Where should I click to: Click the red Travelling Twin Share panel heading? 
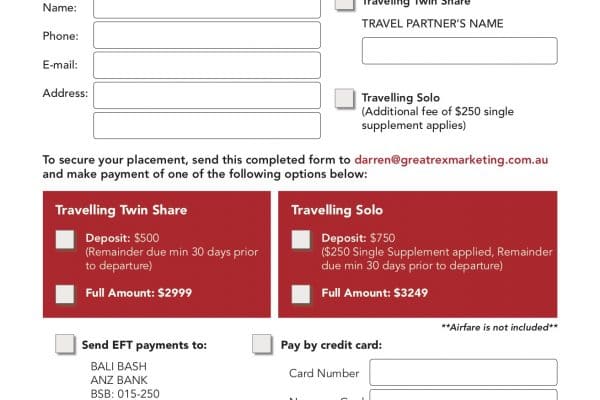(x=121, y=210)
